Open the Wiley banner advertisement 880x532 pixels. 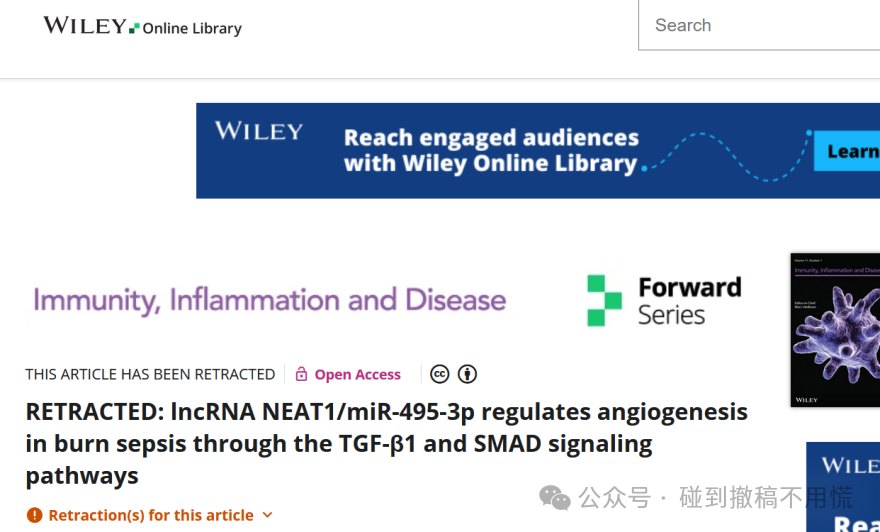click(x=538, y=150)
